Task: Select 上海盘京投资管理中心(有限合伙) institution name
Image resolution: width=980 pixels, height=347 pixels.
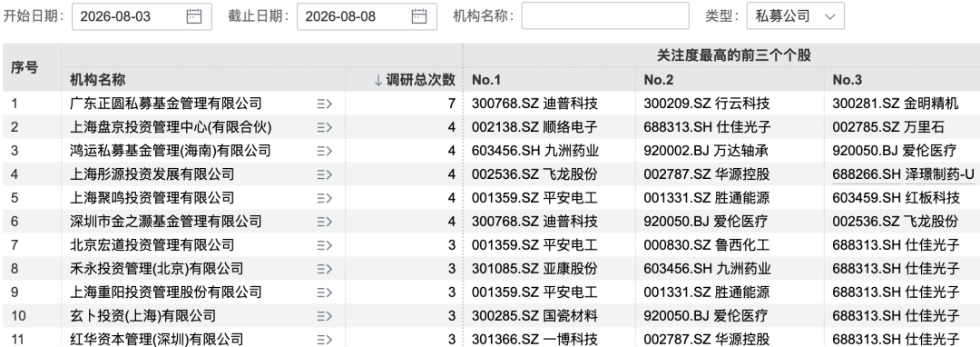Action: pos(171,127)
